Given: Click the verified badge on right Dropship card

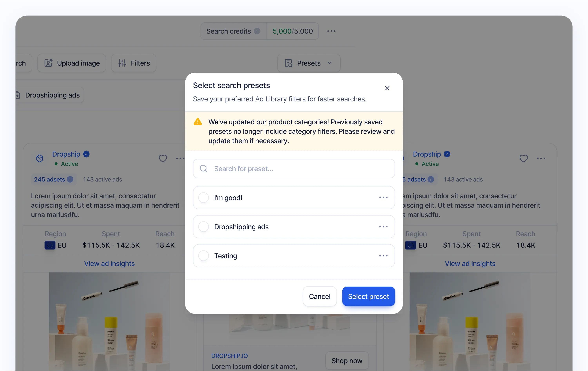Looking at the screenshot, I should (447, 154).
